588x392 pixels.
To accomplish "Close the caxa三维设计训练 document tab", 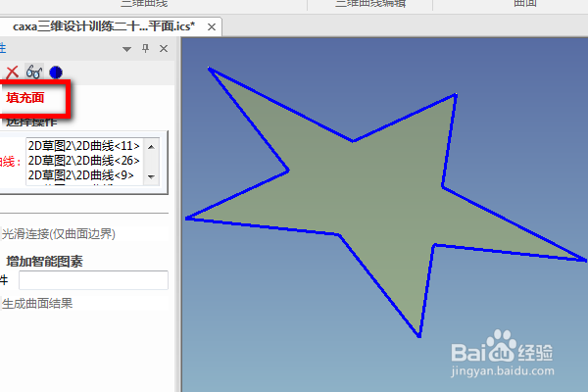I will pos(212,27).
